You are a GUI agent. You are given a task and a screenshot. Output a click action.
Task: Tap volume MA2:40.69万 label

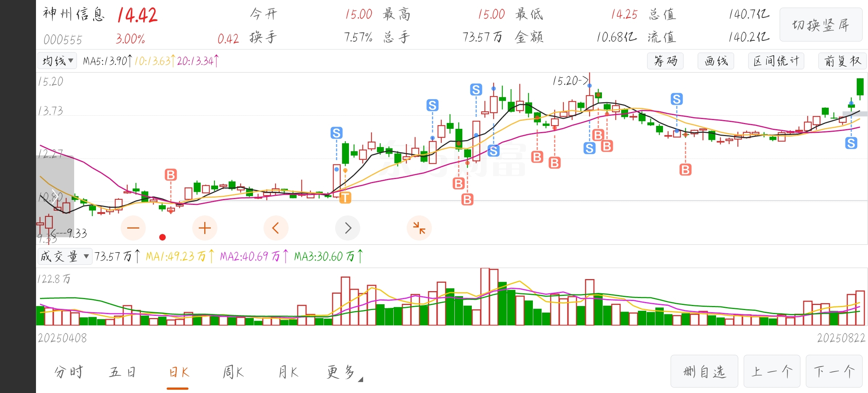pos(254,256)
